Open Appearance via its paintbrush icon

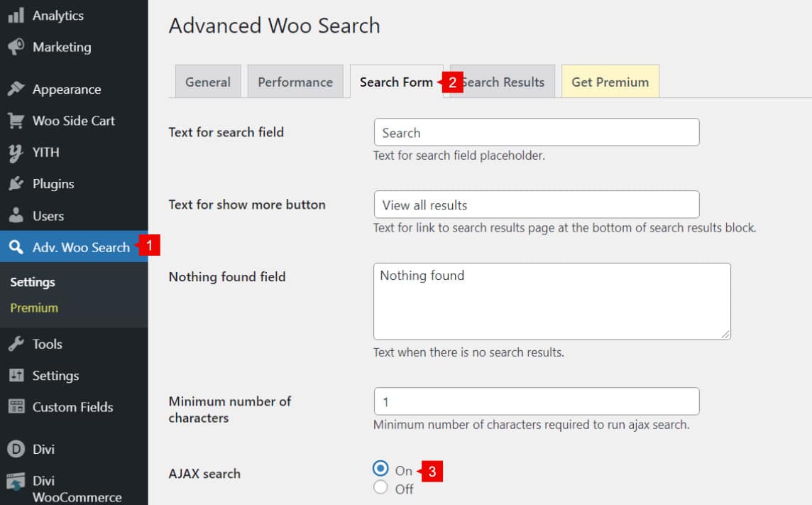click(x=16, y=89)
